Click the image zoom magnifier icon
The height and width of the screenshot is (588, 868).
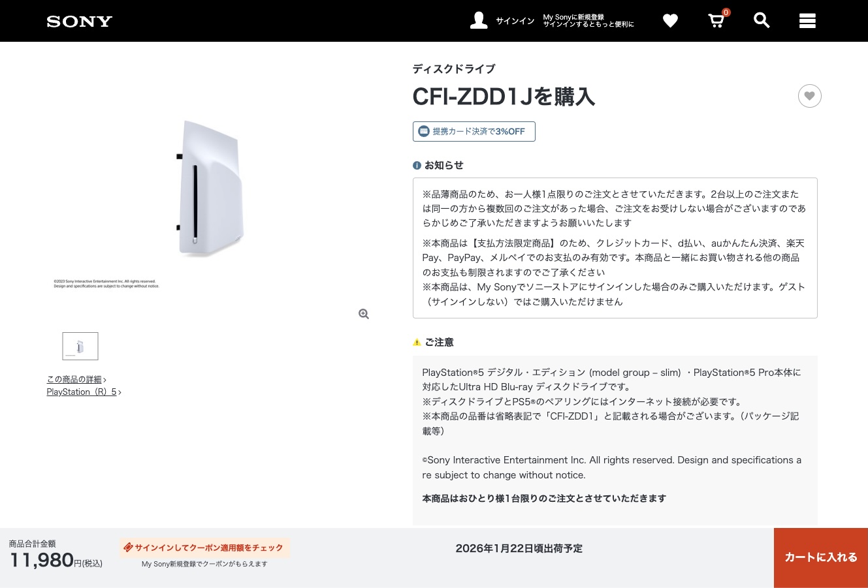pyautogui.click(x=364, y=314)
